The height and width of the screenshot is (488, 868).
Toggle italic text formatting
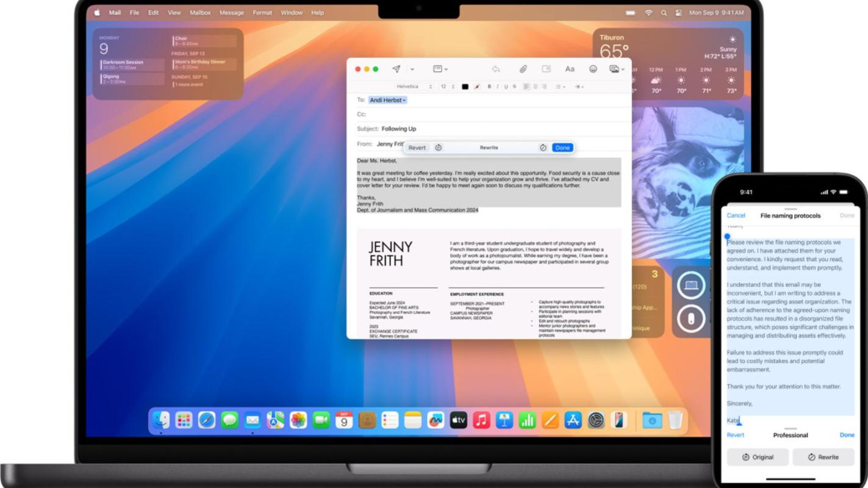(x=498, y=87)
